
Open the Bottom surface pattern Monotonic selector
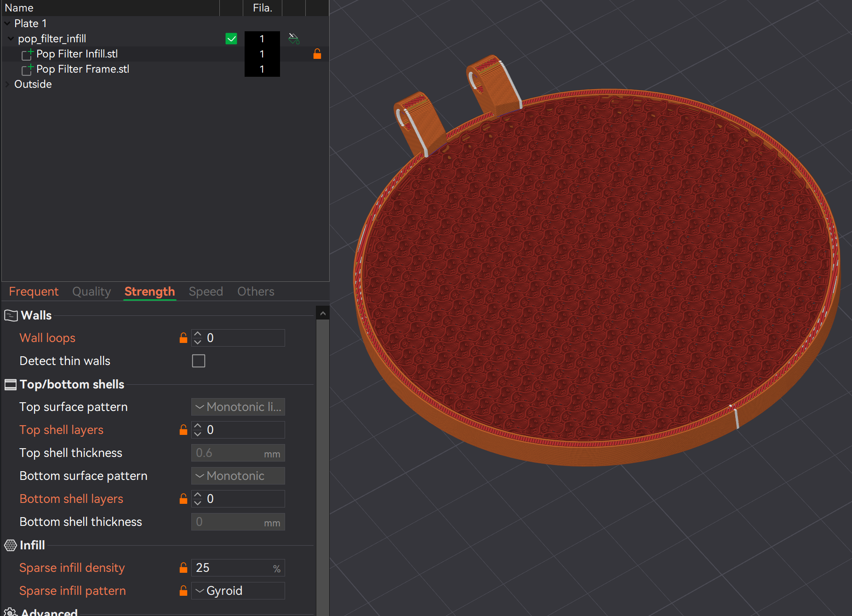click(x=238, y=475)
